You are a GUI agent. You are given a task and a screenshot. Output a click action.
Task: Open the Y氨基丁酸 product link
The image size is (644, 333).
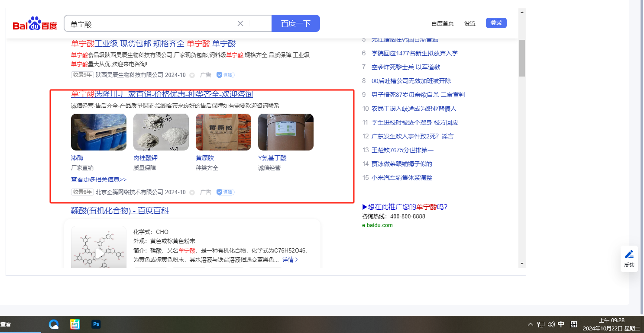point(272,158)
